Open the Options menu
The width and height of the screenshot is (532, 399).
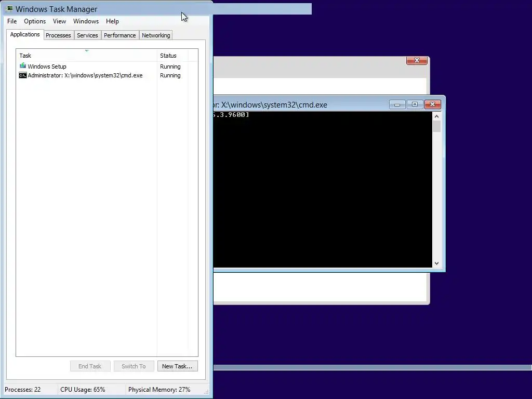point(35,21)
